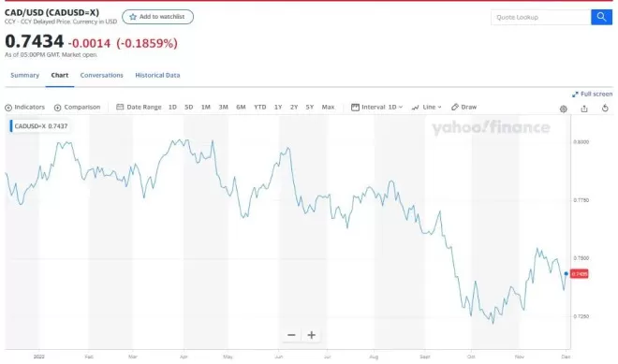
Task: Select the 5Y range option
Action: [310, 107]
